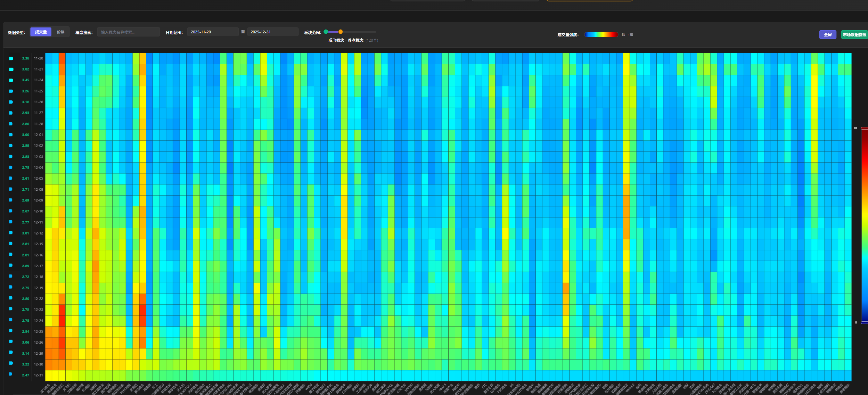Click the bar icon beside the 12-01 row
Screen dimensions: 868x395
coord(11,135)
